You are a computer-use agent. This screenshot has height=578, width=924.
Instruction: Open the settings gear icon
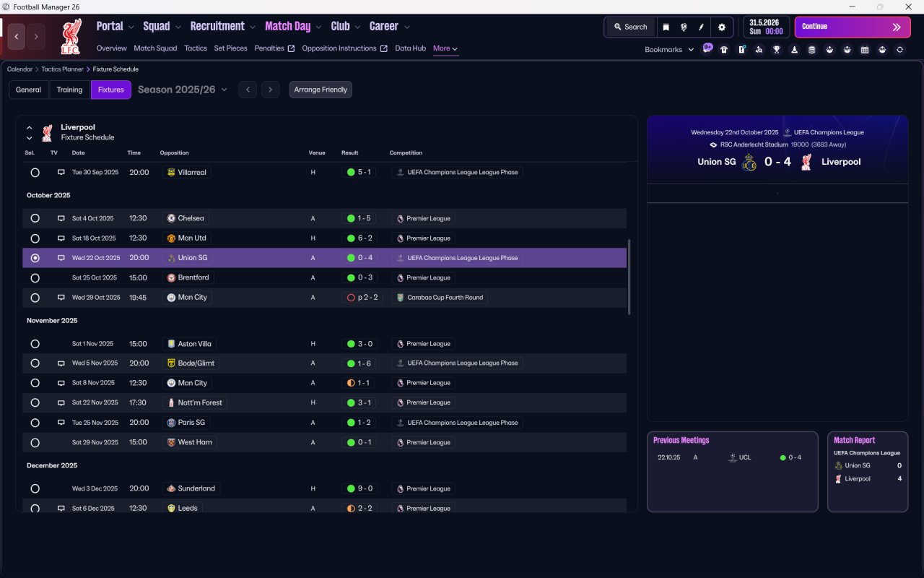click(721, 27)
